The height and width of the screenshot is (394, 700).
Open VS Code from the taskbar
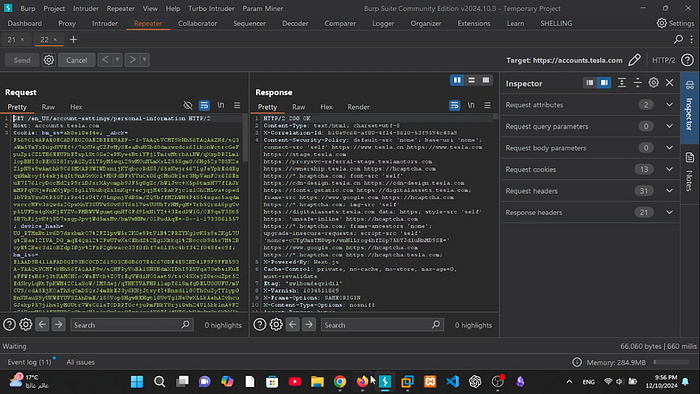(452, 382)
